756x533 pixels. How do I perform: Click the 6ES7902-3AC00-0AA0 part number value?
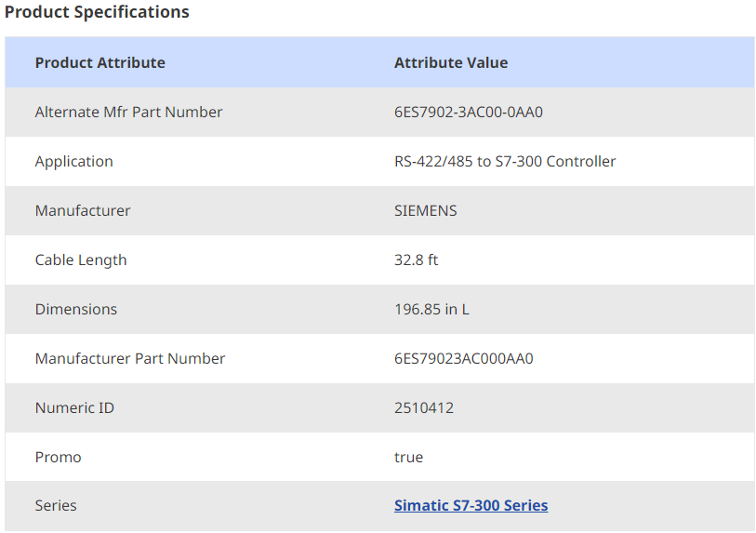tap(468, 113)
